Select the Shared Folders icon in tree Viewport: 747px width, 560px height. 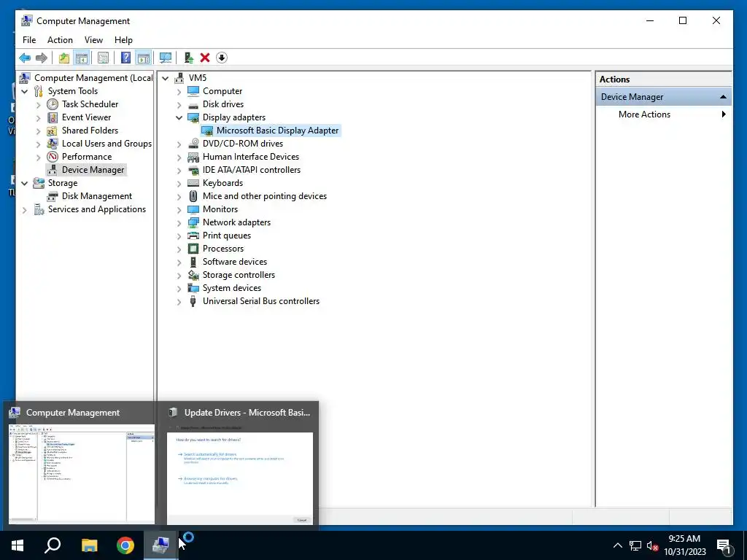click(x=53, y=131)
